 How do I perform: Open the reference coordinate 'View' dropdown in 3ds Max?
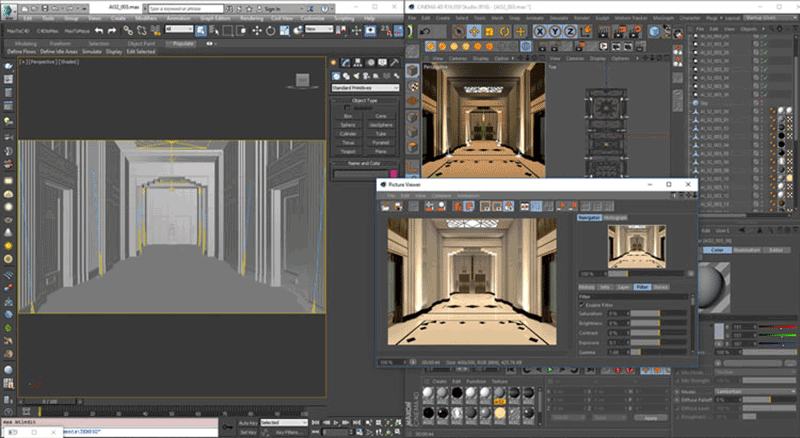tap(319, 30)
